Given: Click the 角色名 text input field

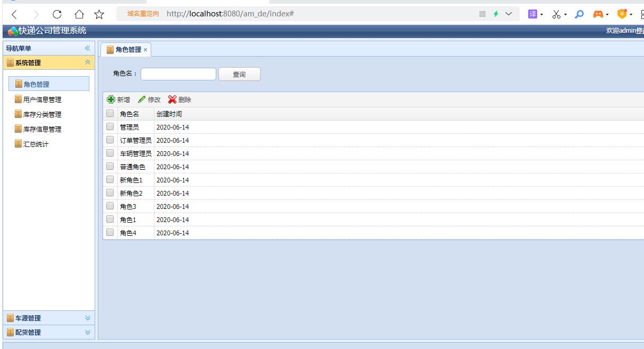Looking at the screenshot, I should click(x=178, y=74).
